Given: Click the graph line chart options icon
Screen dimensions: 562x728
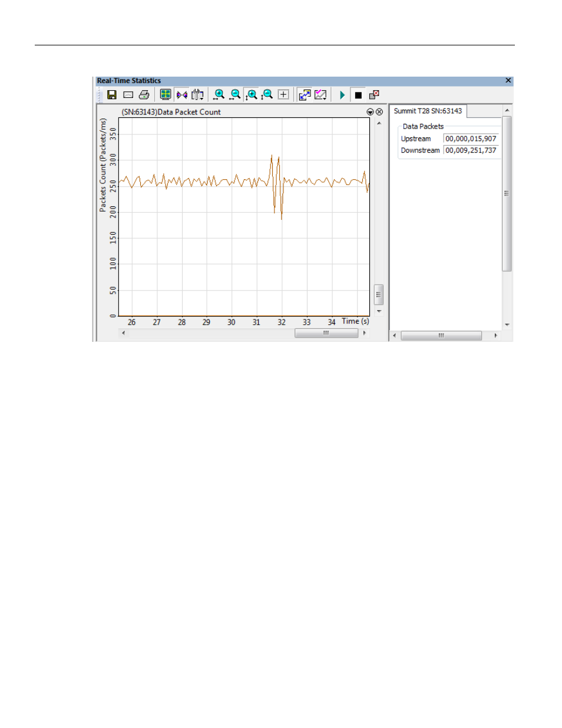Looking at the screenshot, I should point(320,95).
